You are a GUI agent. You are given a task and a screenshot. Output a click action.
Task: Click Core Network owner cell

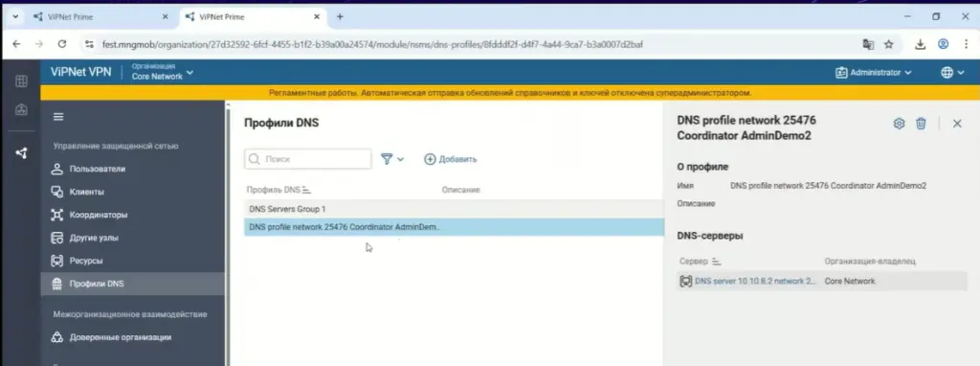(850, 282)
